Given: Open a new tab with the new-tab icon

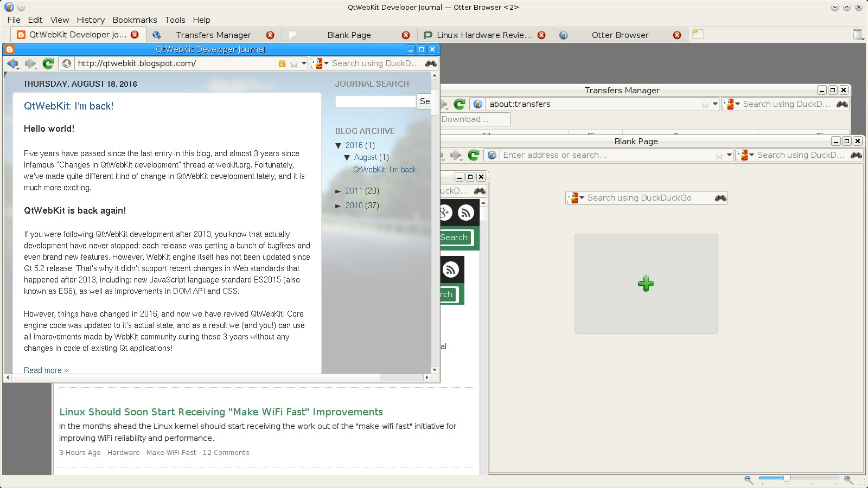Looking at the screenshot, I should coord(698,34).
